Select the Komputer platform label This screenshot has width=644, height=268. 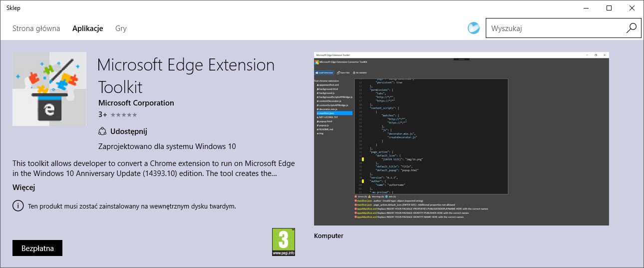[328, 235]
